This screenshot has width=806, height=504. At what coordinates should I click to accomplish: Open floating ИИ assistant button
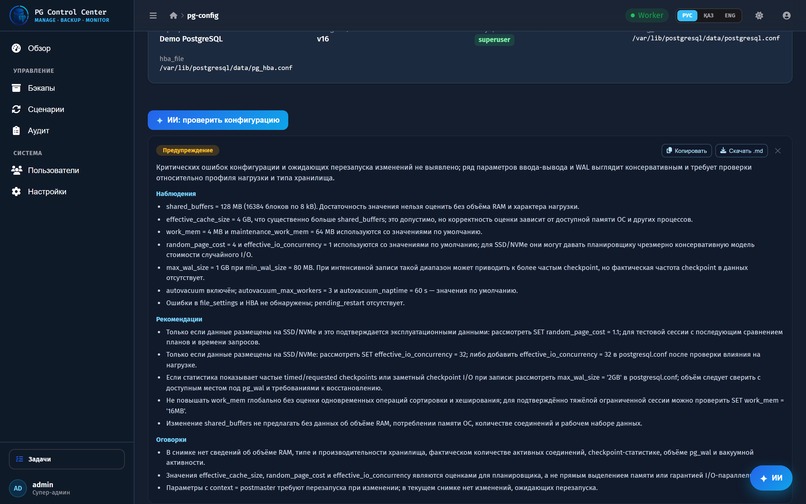pyautogui.click(x=771, y=478)
